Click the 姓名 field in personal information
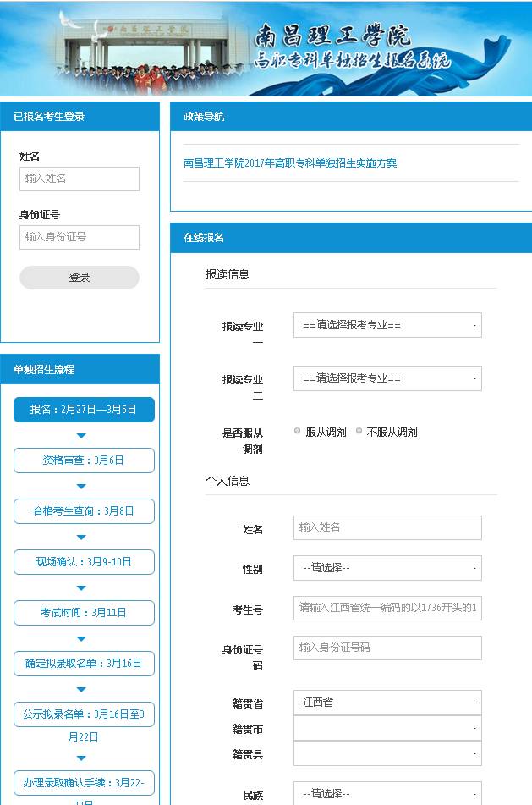532x805 pixels. (x=387, y=527)
